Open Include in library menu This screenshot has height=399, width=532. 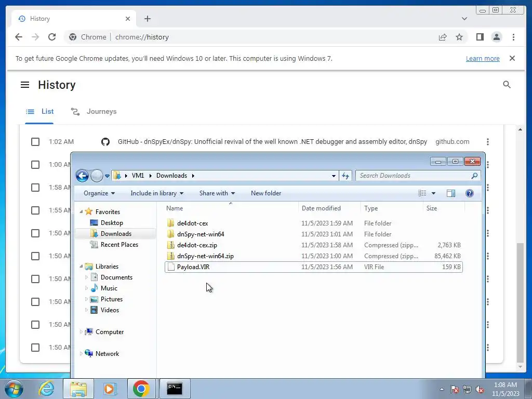[157, 193]
